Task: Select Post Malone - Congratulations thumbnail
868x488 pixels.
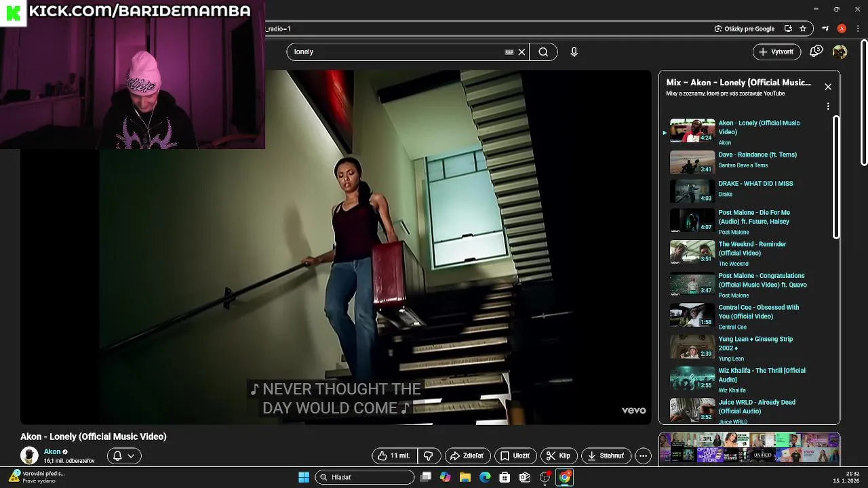Action: coord(692,284)
